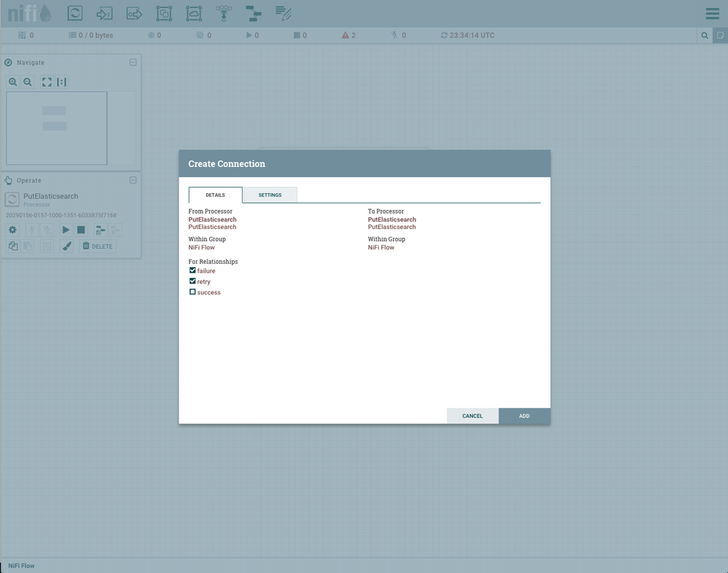
Task: Collapse the Navigate panel
Action: [x=133, y=62]
